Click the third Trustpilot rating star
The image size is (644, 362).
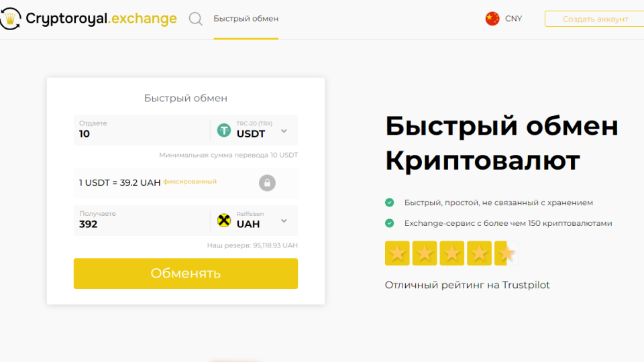pyautogui.click(x=452, y=253)
